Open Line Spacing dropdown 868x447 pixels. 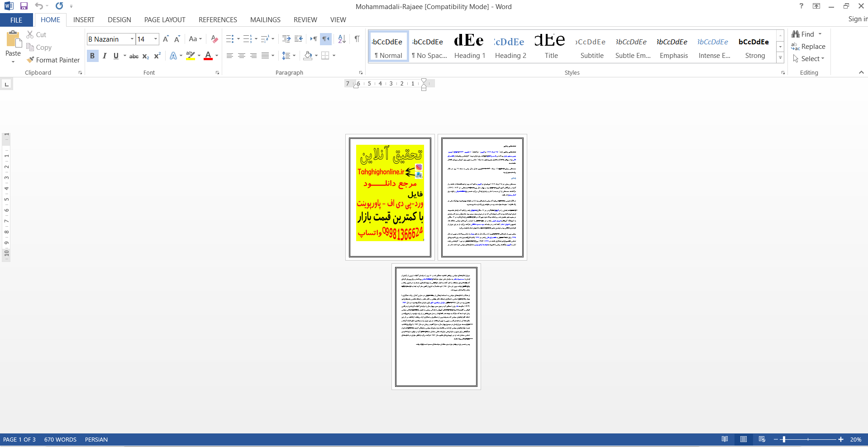(288, 56)
